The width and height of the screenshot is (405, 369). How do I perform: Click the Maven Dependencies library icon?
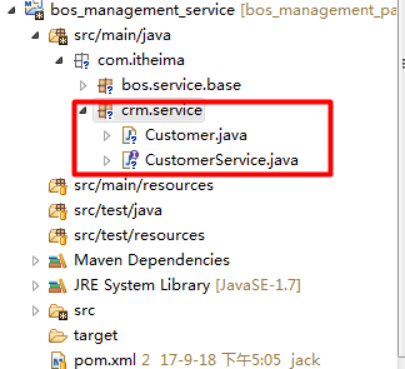(x=58, y=261)
